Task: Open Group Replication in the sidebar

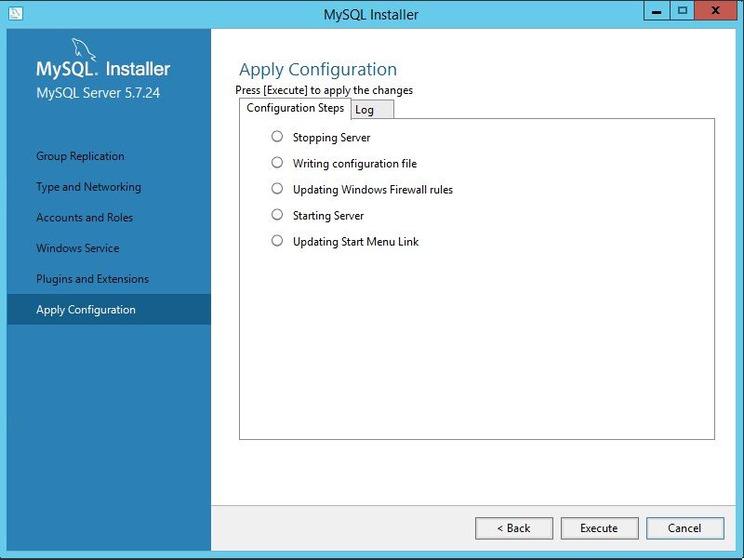Action: click(x=80, y=156)
